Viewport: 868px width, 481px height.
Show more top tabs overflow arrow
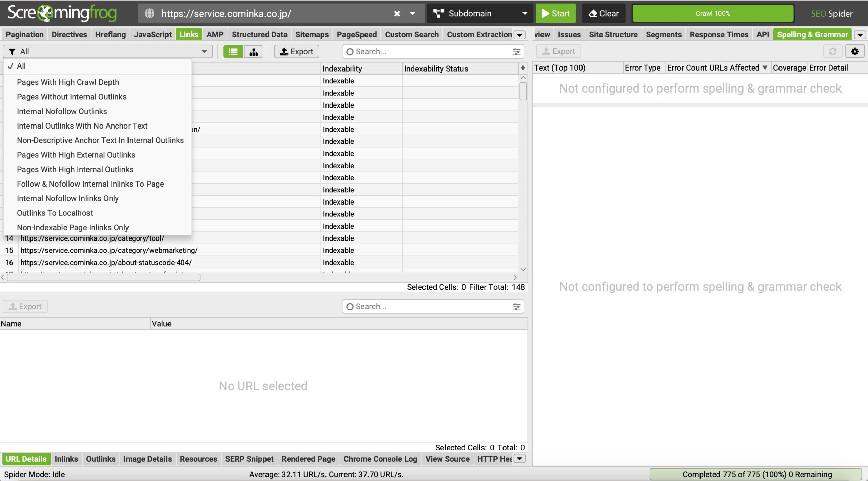[519, 35]
